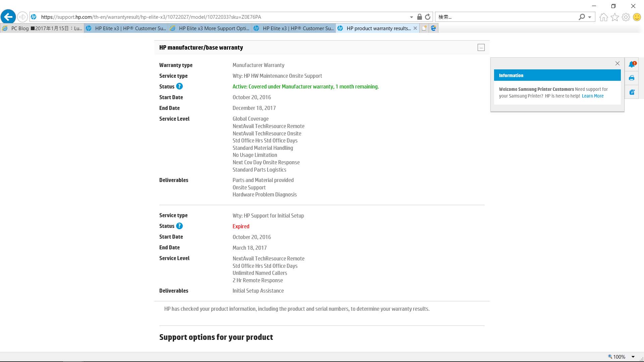Open browser settings gear icon
Viewport: 644px width, 362px height.
tap(626, 17)
